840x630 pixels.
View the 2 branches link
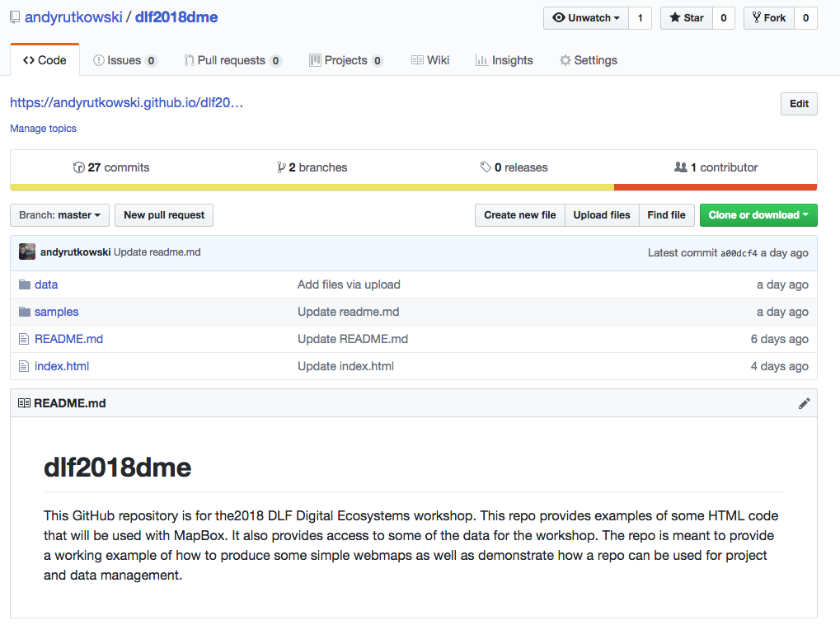coord(312,167)
